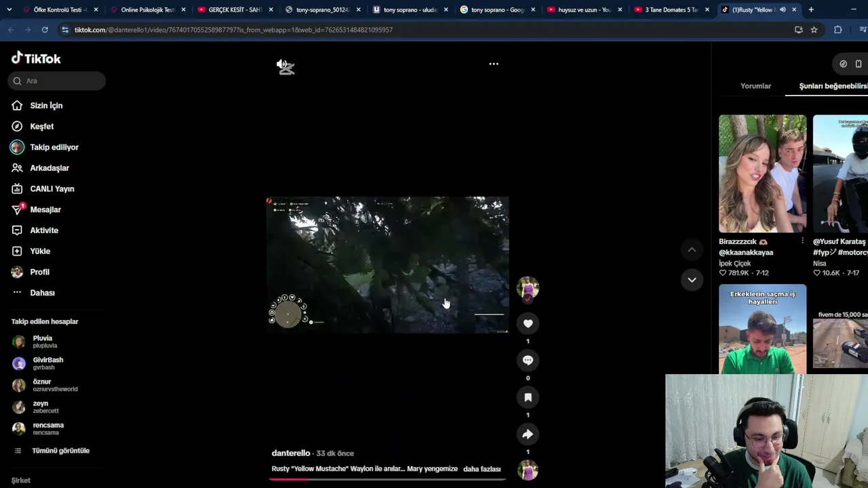Viewport: 868px width, 488px height.
Task: Open the comments bubble icon
Action: tap(528, 361)
